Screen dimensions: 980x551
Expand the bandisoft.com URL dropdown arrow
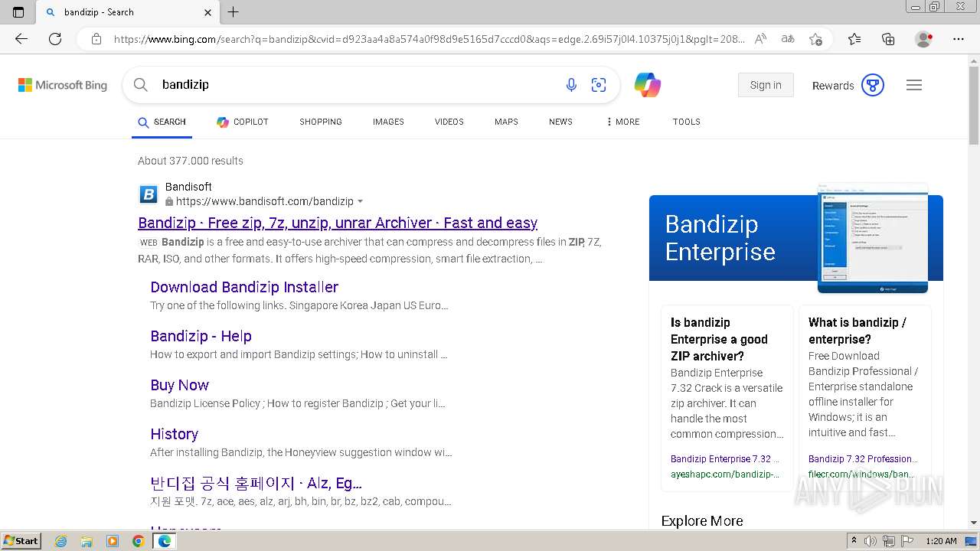tap(361, 202)
